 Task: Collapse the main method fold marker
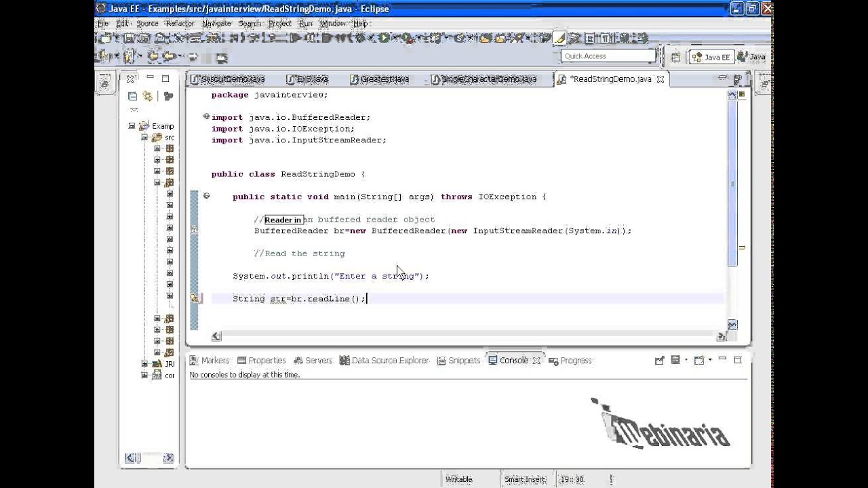pyautogui.click(x=206, y=196)
